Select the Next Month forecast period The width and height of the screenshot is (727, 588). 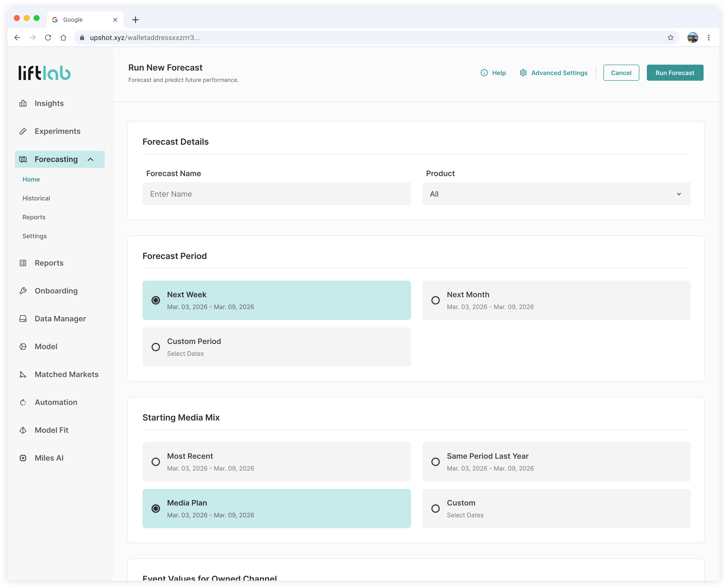tap(435, 300)
